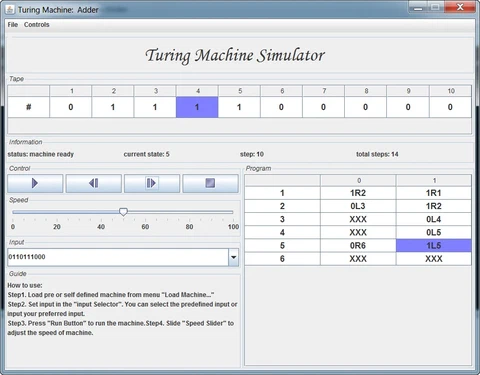Select the highlighted tape cell 4
The image size is (480, 375).
click(x=197, y=107)
